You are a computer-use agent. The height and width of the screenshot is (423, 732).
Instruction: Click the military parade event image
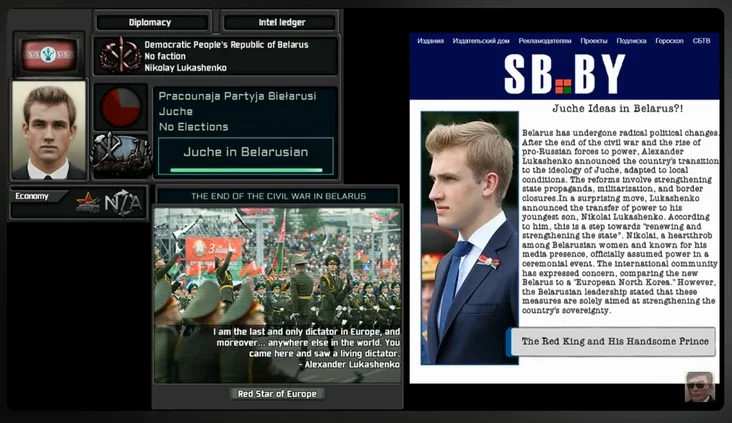click(278, 295)
